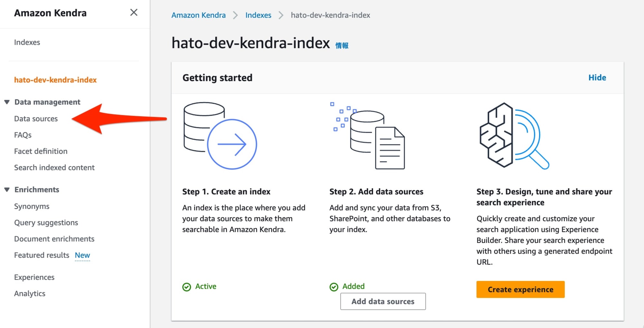The height and width of the screenshot is (328, 644).
Task: Click the Data management section label
Action: [x=47, y=102]
